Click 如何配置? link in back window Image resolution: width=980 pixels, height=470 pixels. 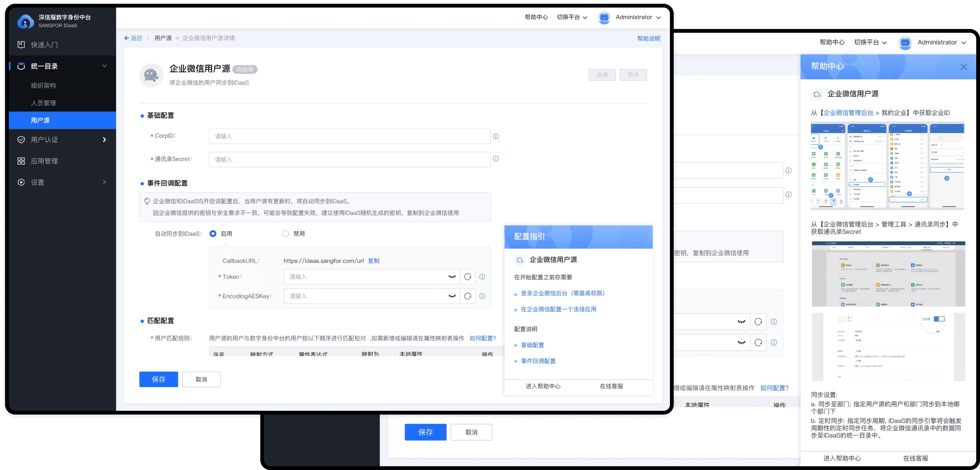click(x=774, y=388)
